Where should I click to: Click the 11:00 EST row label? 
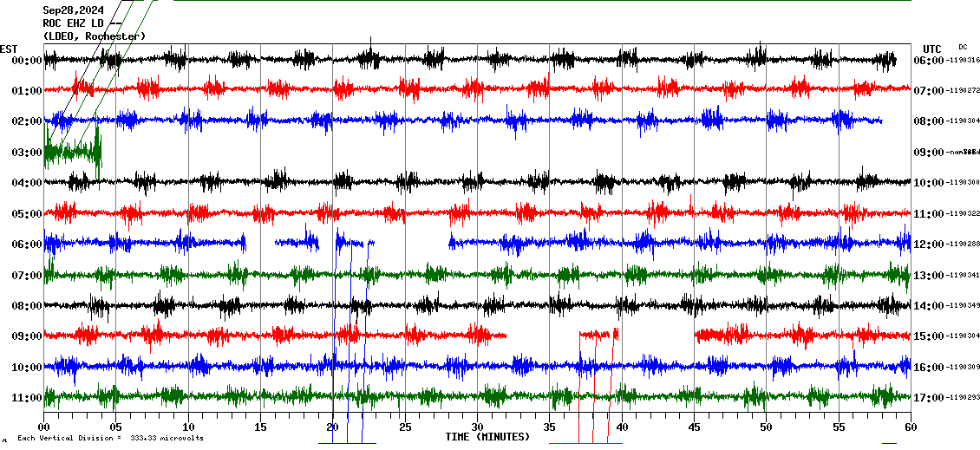click(27, 398)
